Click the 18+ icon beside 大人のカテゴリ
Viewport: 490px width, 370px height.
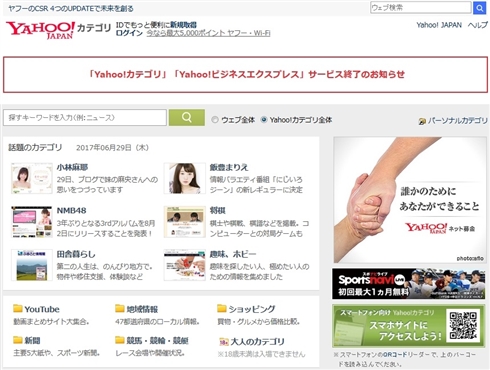point(223,341)
